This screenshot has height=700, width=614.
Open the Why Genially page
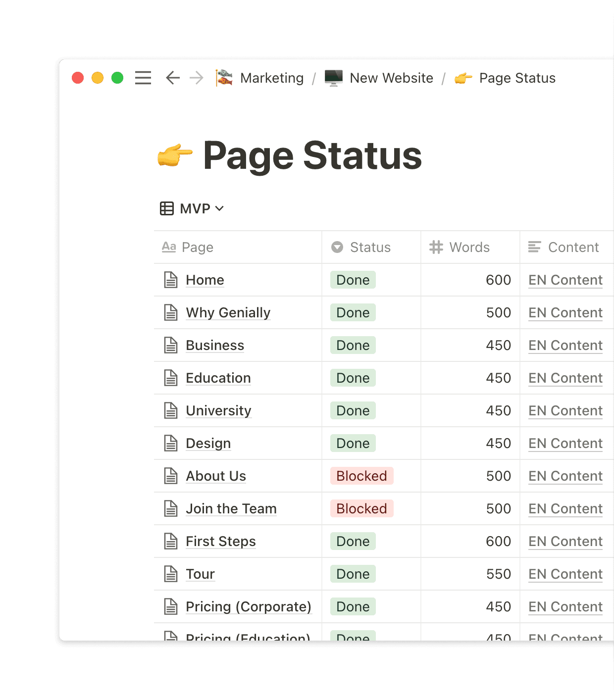click(228, 312)
